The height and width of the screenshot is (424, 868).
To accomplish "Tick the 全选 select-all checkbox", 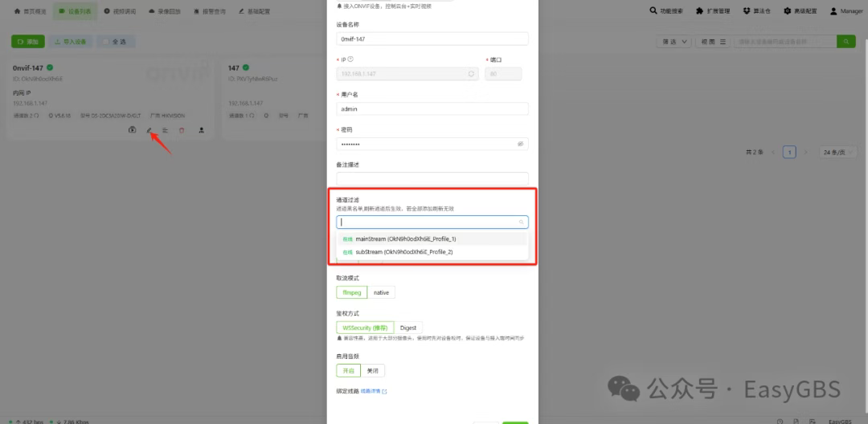I will coord(106,42).
